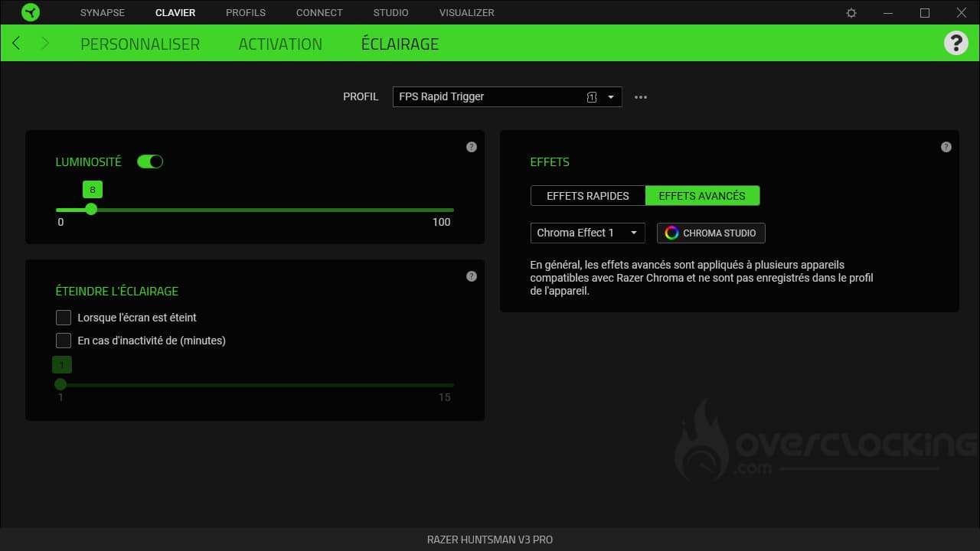
Task: Click the Razer logo icon
Action: [31, 12]
